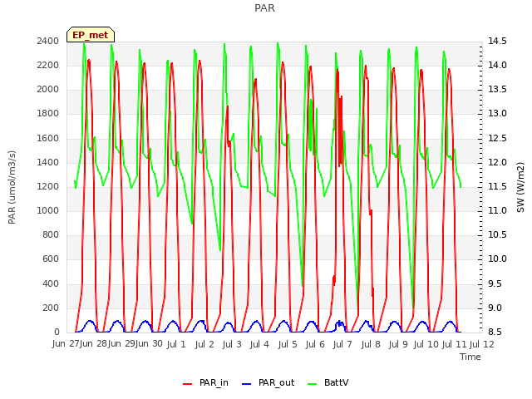The height and width of the screenshot is (399, 532).
Task: Click the 1200 left axis value
Action: click(x=48, y=186)
